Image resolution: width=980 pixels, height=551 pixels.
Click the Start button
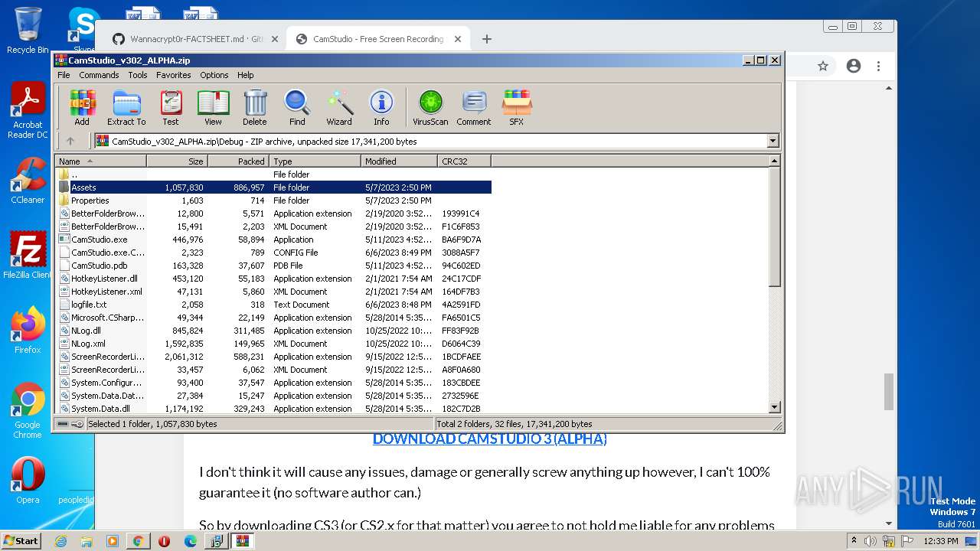21,540
